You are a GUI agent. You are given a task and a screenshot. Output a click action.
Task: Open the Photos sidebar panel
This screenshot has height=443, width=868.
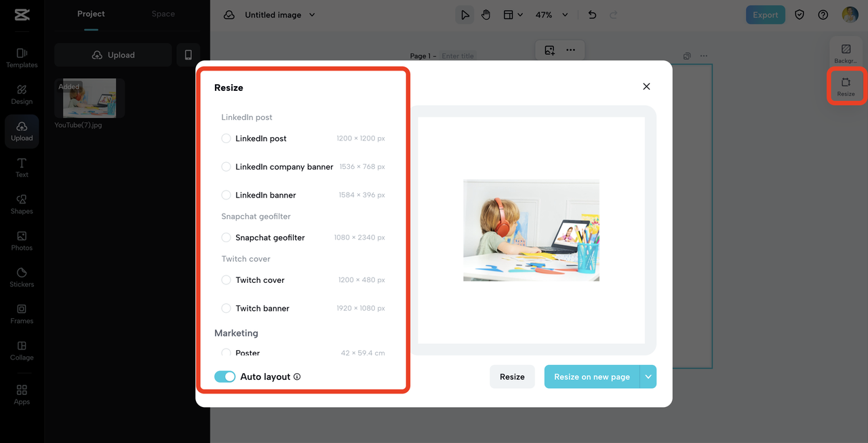[22, 241]
